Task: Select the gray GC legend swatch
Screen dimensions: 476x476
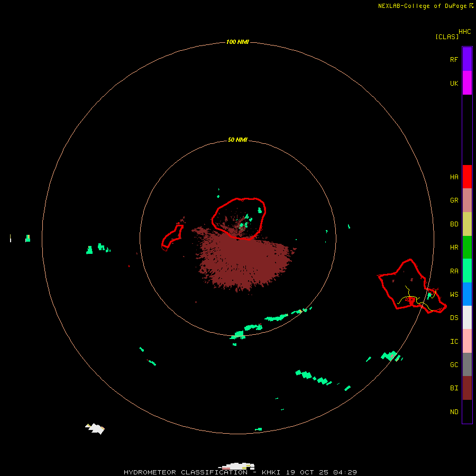Action: click(x=467, y=364)
